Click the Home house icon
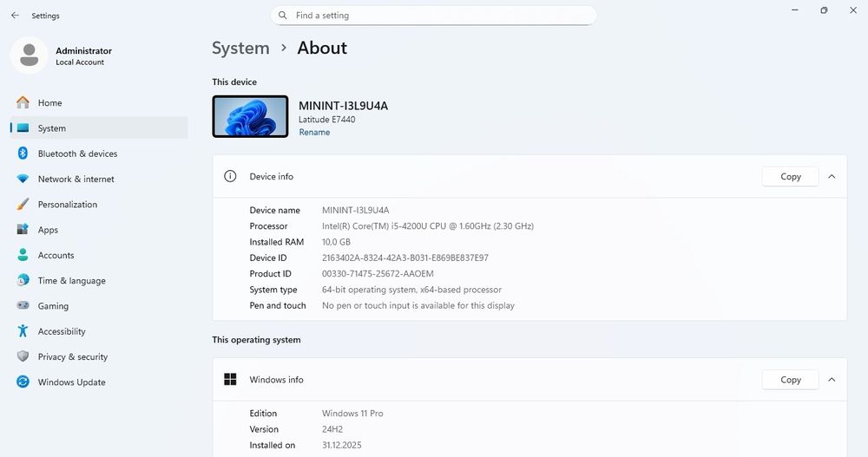The height and width of the screenshot is (457, 868). 23,102
